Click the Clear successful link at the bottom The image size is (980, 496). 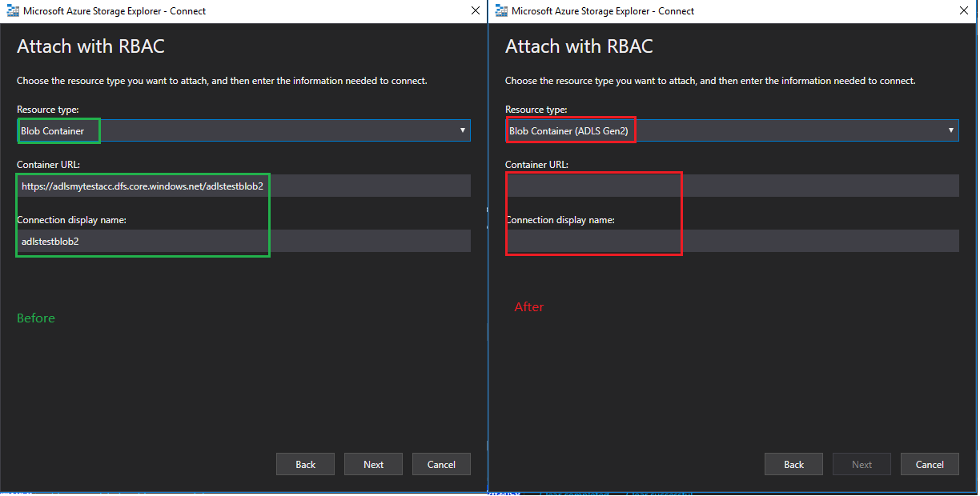click(658, 493)
